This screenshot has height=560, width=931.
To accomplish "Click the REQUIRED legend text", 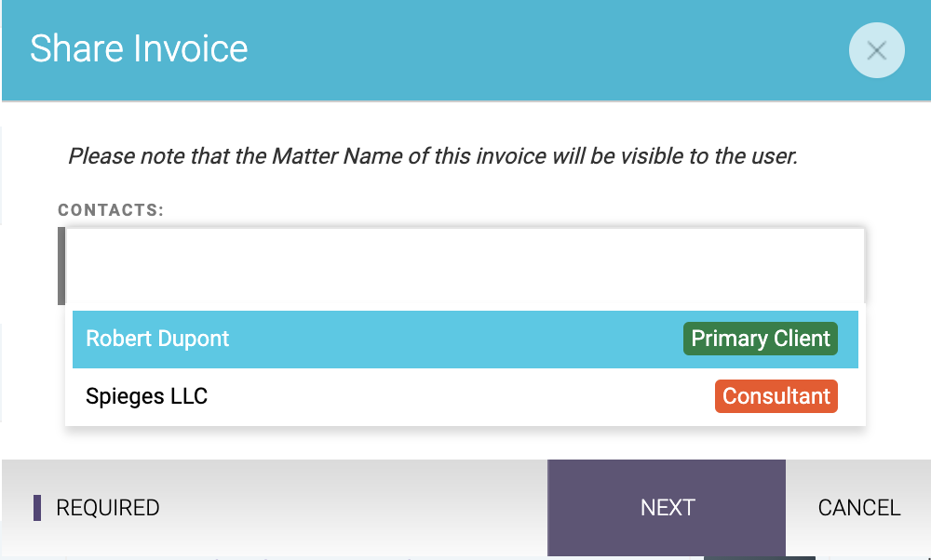I will click(107, 508).
